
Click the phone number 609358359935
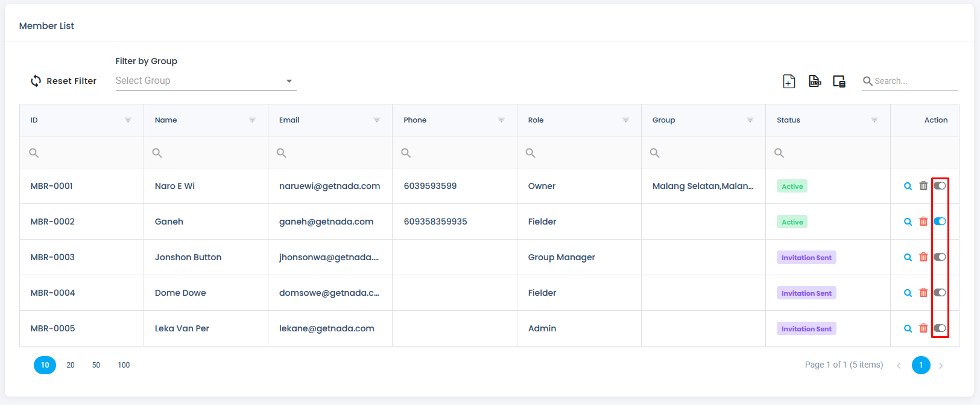[435, 222]
